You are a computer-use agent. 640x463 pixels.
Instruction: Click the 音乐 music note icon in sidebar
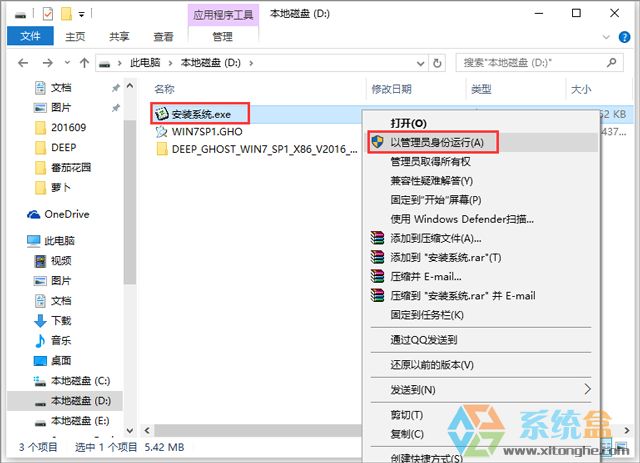tap(40, 340)
